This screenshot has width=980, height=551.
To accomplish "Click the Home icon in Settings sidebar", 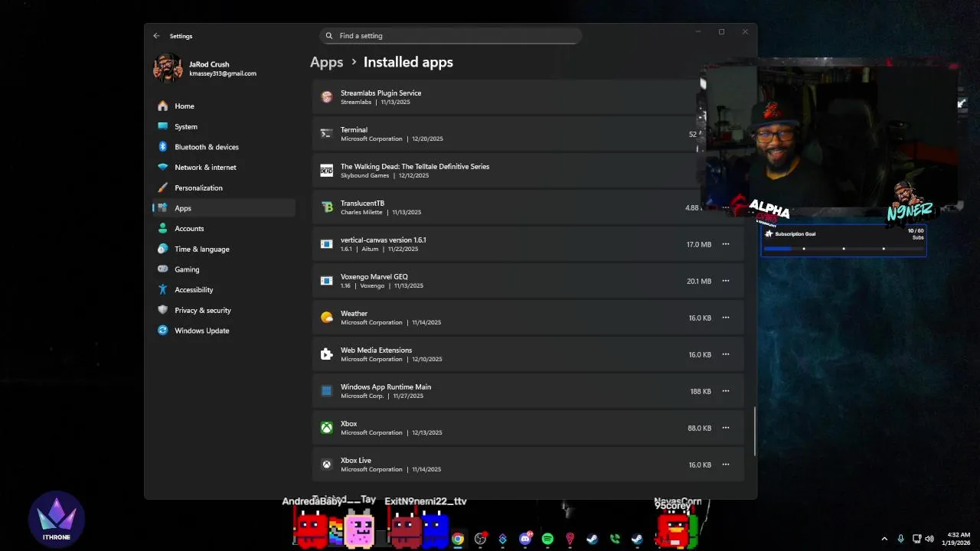I will point(162,106).
